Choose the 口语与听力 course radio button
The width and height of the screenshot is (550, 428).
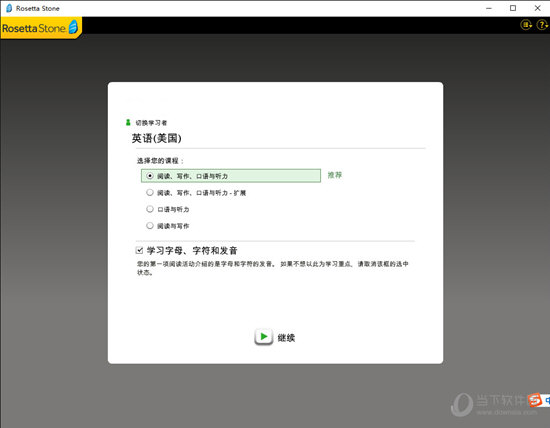coord(150,209)
